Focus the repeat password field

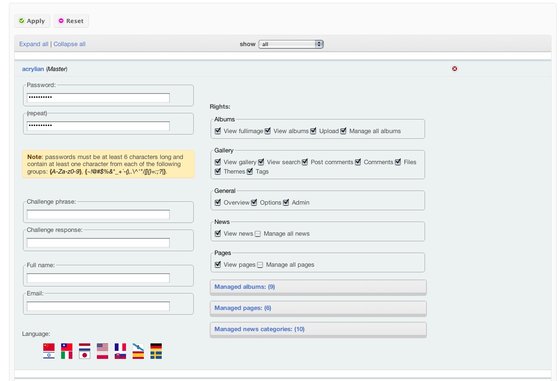98,126
